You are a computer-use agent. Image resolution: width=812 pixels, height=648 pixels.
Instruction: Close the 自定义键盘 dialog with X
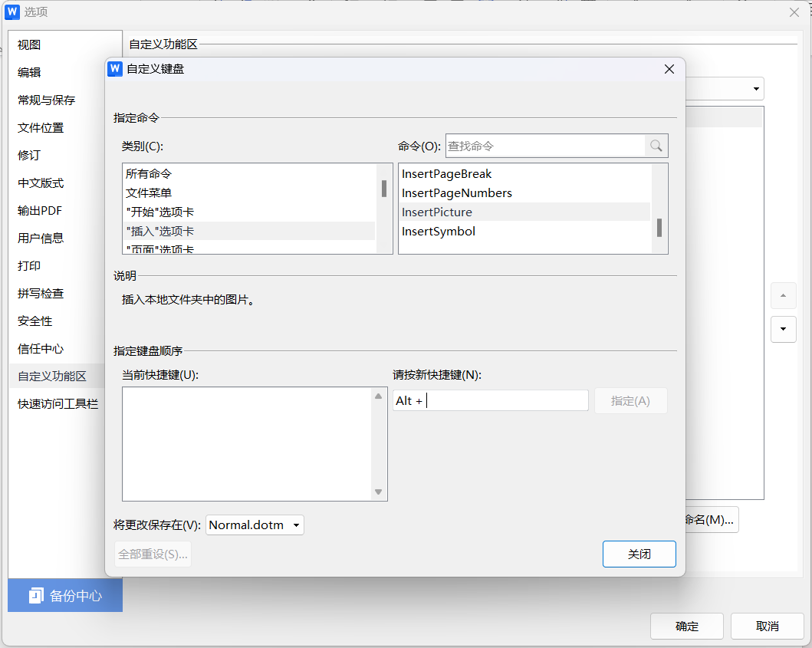(x=669, y=69)
